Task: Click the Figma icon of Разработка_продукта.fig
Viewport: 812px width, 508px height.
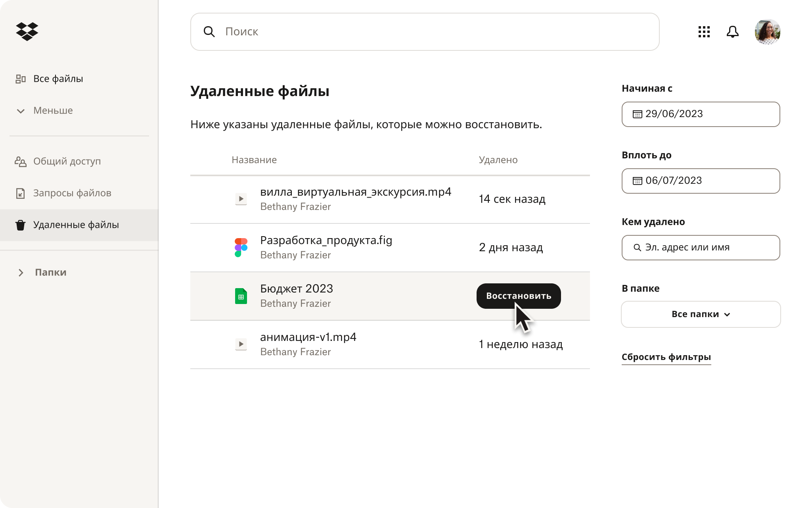Action: click(241, 247)
